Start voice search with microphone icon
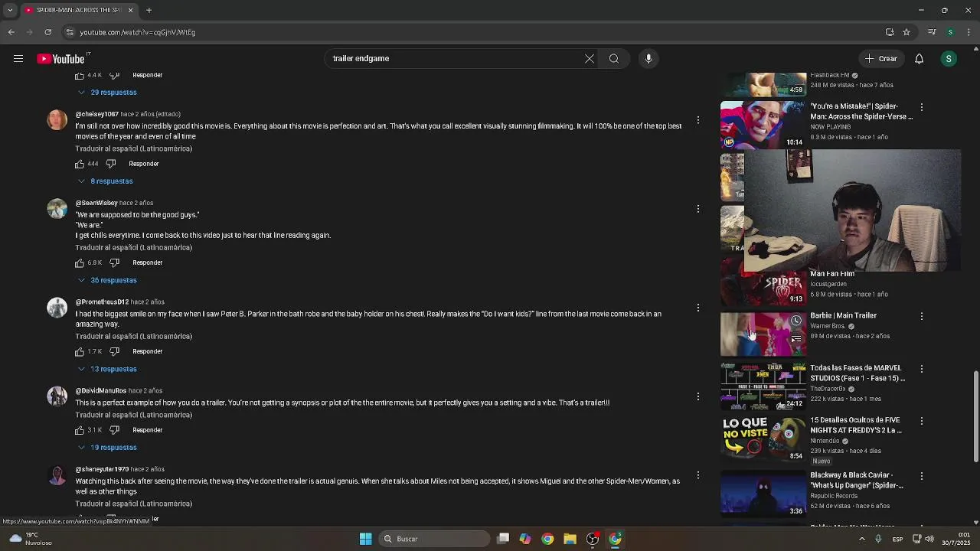The width and height of the screenshot is (980, 551). click(648, 59)
